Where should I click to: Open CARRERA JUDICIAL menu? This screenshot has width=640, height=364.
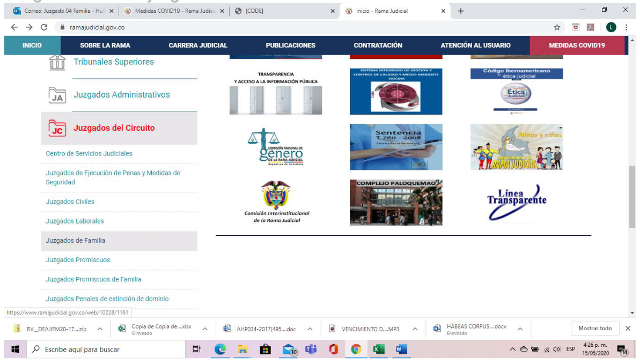click(x=198, y=45)
